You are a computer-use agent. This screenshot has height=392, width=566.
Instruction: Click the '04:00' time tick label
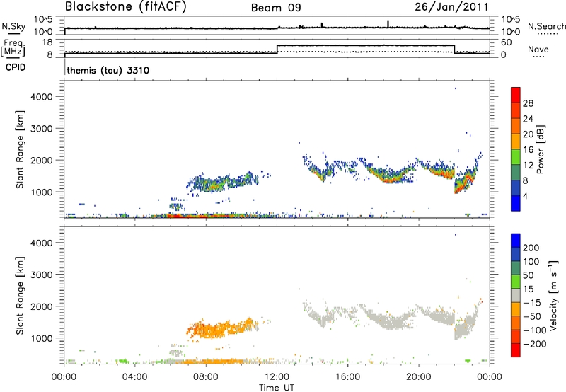coord(134,377)
